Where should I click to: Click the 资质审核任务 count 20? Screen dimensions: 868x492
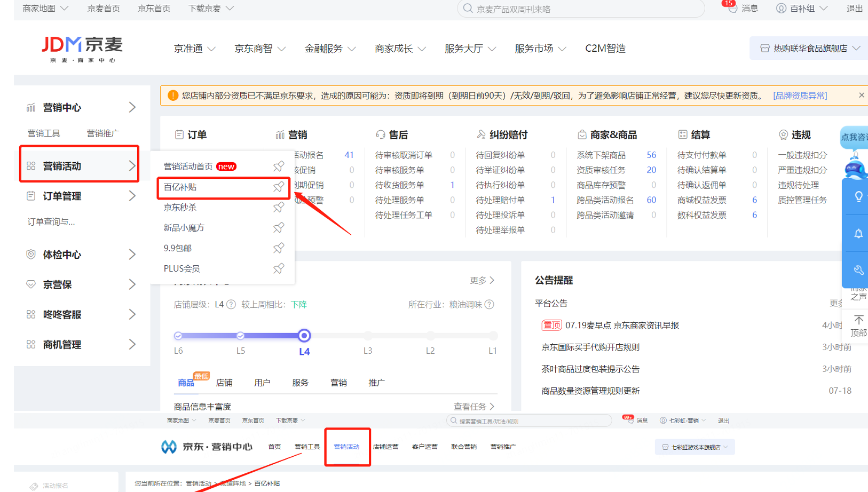click(x=651, y=170)
